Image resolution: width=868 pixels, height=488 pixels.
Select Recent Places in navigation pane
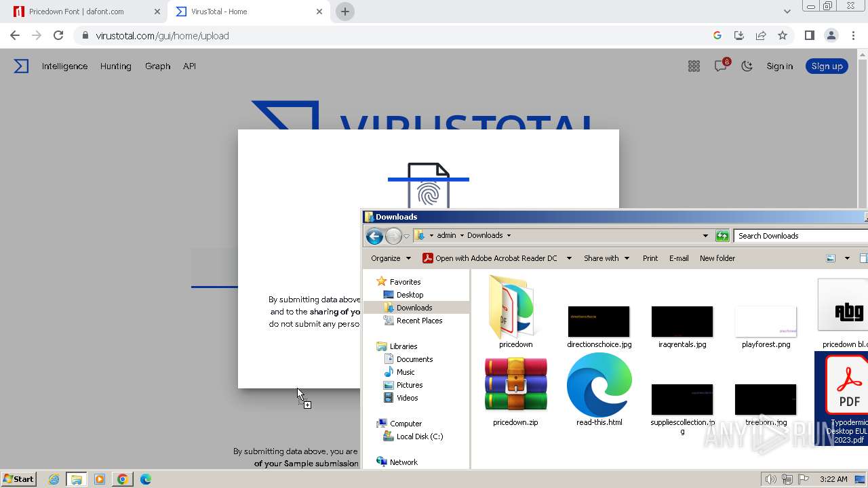(412, 321)
